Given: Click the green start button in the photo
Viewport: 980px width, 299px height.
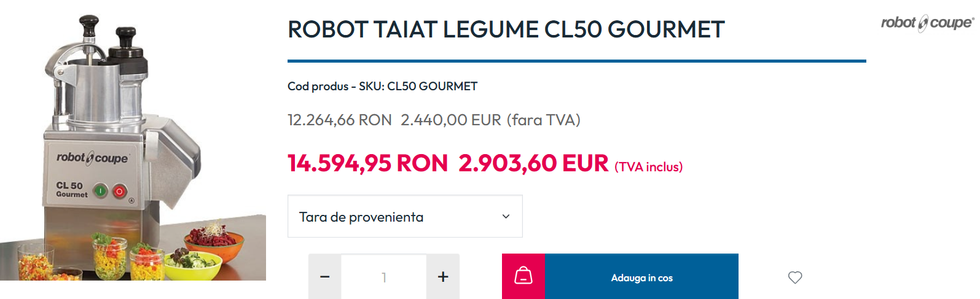Looking at the screenshot, I should pos(100,191).
